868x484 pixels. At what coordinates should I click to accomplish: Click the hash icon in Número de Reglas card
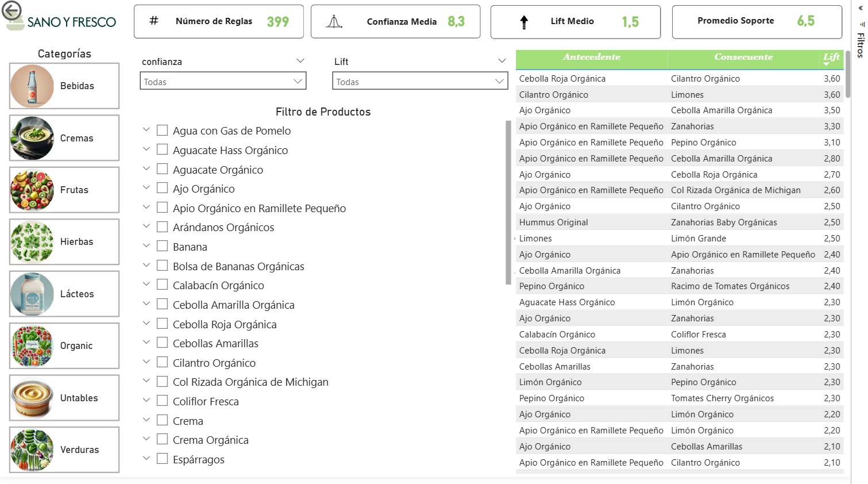pyautogui.click(x=153, y=21)
